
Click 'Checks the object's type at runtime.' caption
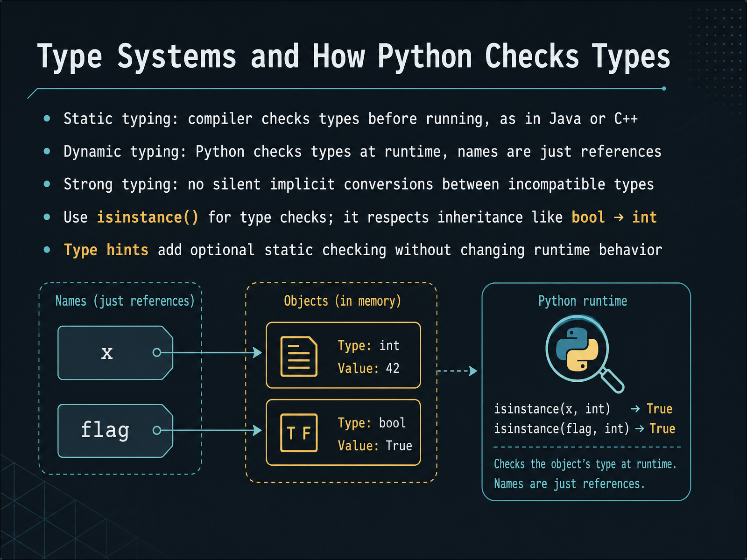pos(585,464)
